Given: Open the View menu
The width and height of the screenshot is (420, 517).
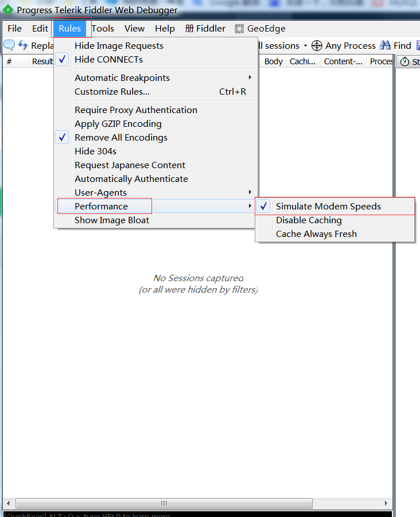Looking at the screenshot, I should point(134,29).
